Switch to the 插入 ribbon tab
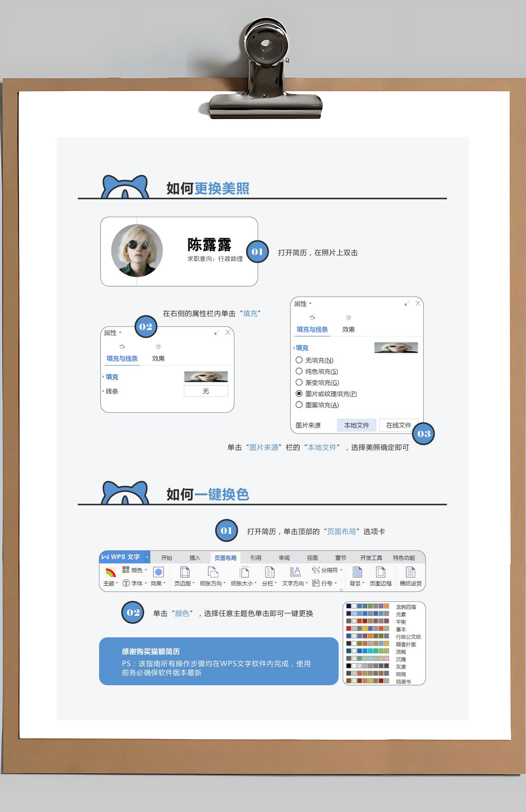Screen dimensions: 526x812 195,558
